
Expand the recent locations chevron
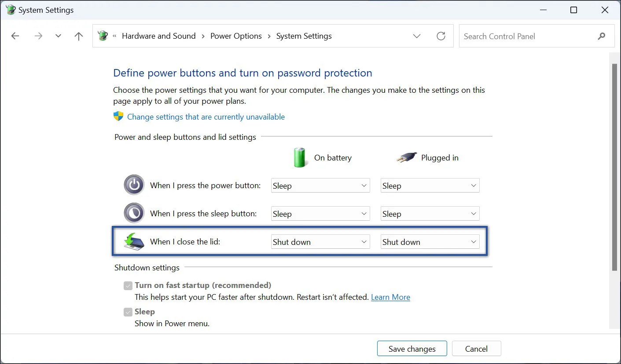(58, 36)
